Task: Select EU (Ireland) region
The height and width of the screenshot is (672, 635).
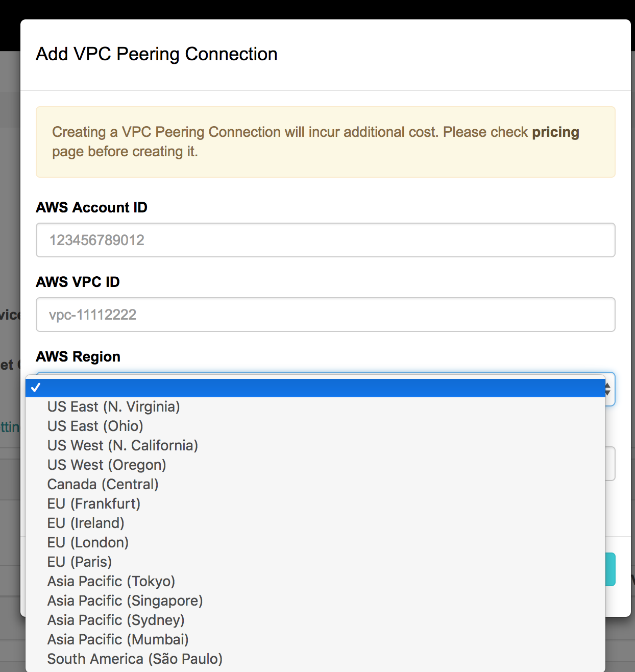Action: coord(315,523)
